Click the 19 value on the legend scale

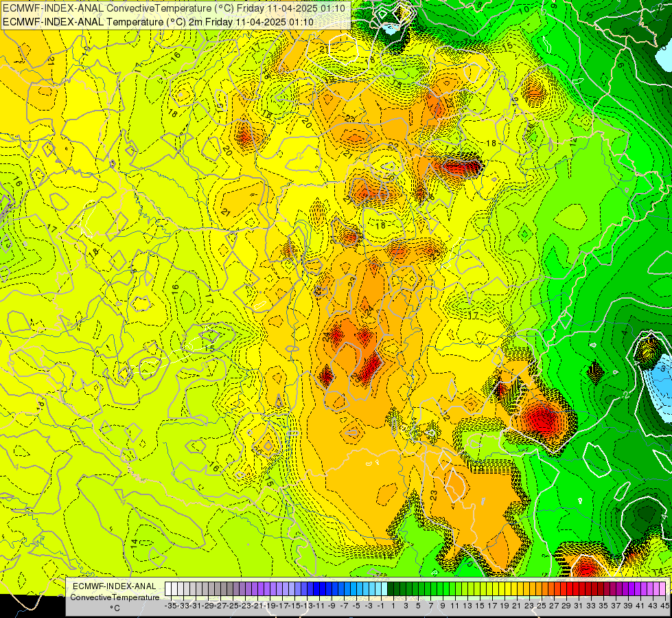coord(505,606)
